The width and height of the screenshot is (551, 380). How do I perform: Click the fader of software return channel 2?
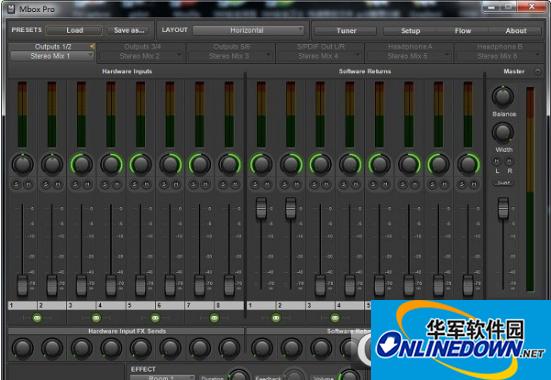(x=291, y=208)
